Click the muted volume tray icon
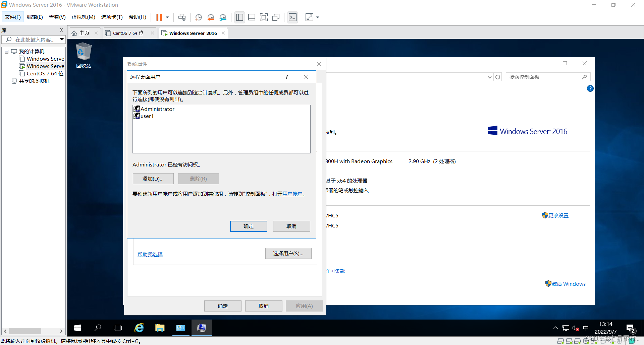The height and width of the screenshot is (345, 644). point(576,328)
